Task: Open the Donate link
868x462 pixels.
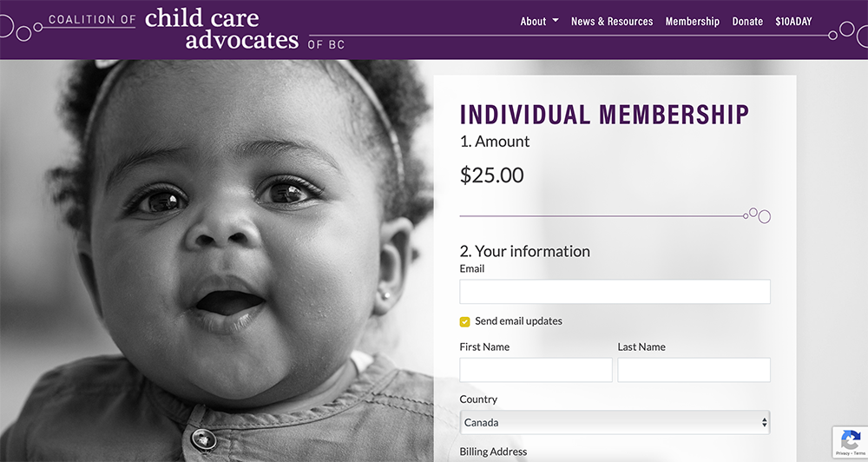Action: [747, 21]
